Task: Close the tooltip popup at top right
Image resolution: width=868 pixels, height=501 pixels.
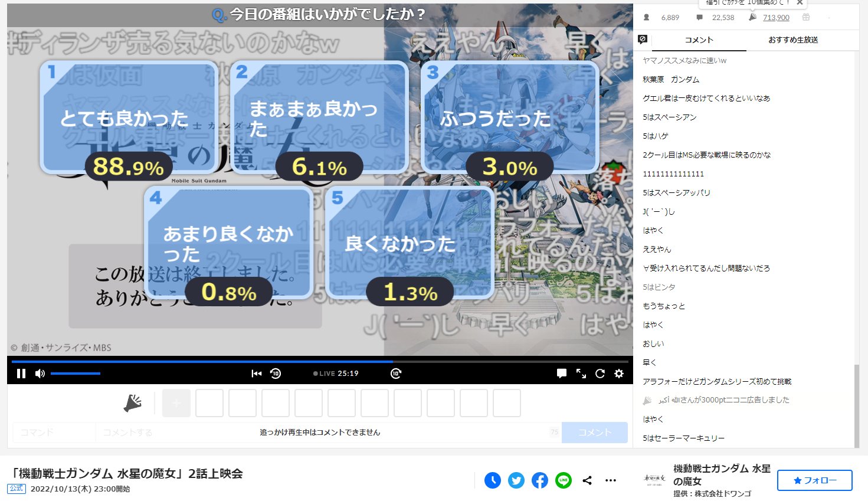Action: (x=800, y=3)
